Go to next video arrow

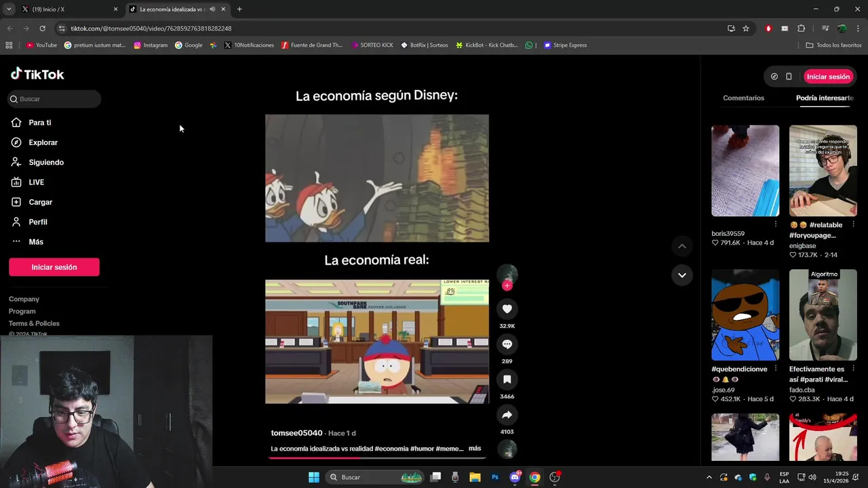point(682,275)
